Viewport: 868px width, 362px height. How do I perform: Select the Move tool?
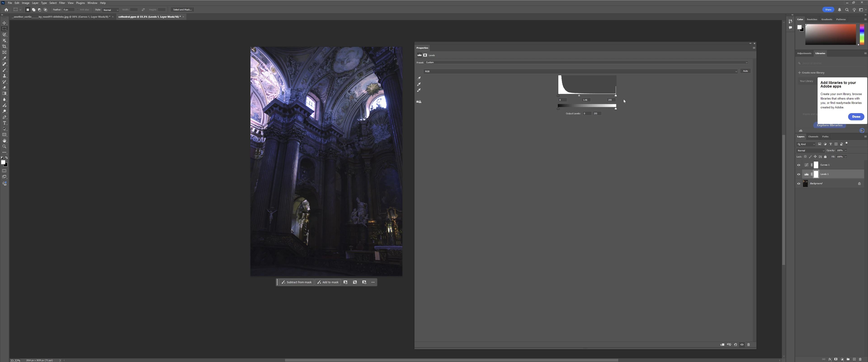click(4, 23)
